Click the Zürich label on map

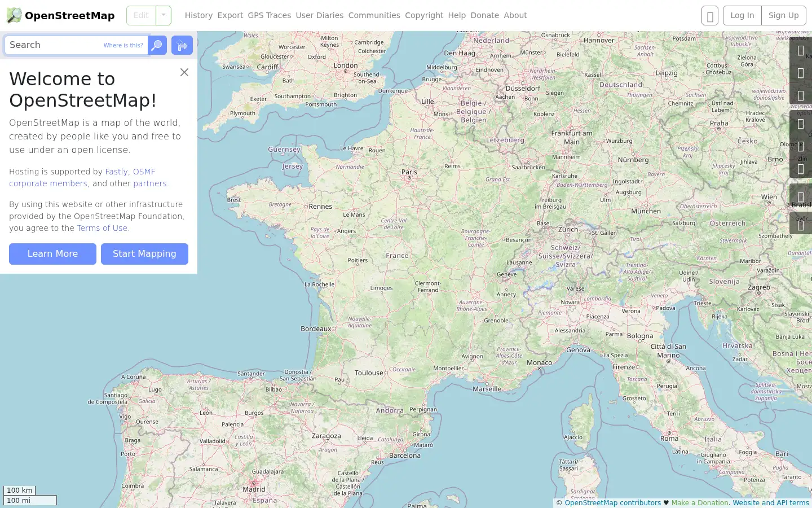[568, 229]
